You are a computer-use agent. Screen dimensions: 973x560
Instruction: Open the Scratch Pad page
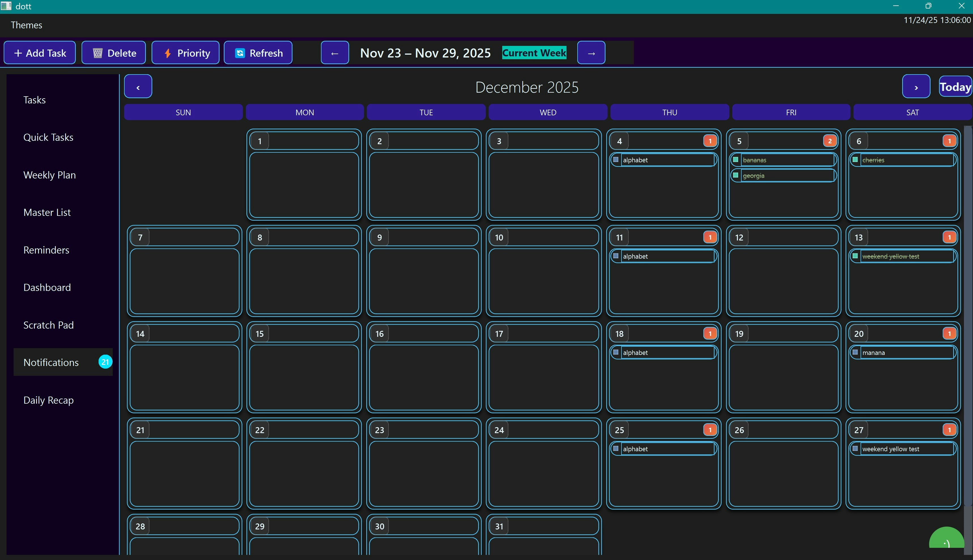click(x=48, y=325)
